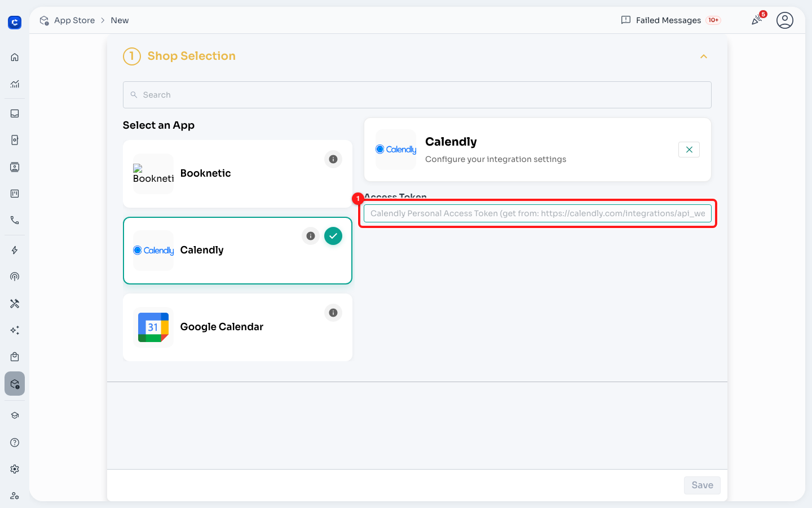812x508 pixels.
Task: Show info for Calendly app
Action: click(311, 236)
